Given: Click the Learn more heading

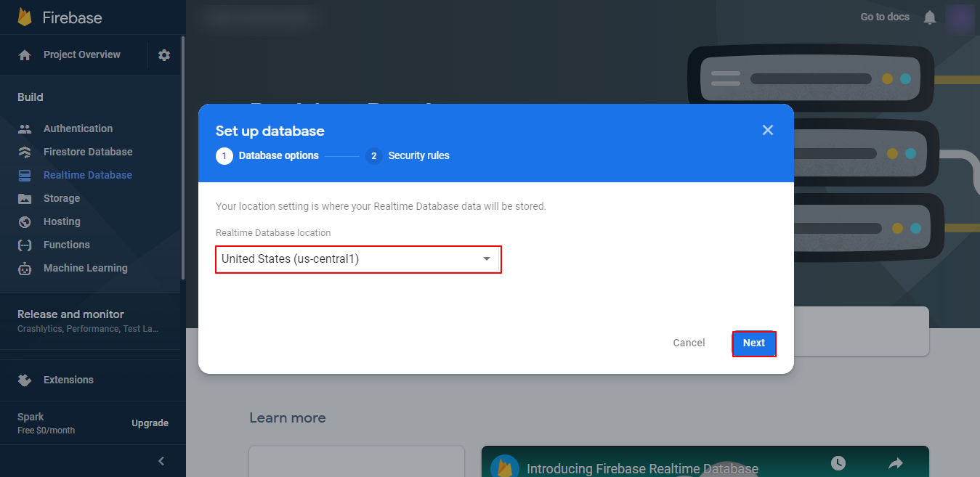Looking at the screenshot, I should coord(288,417).
